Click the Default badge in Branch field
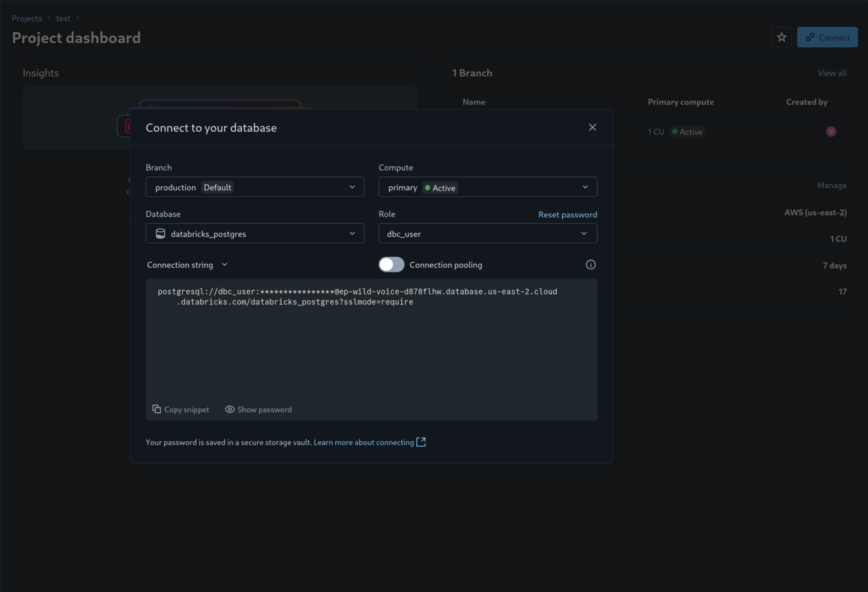 [x=218, y=188]
